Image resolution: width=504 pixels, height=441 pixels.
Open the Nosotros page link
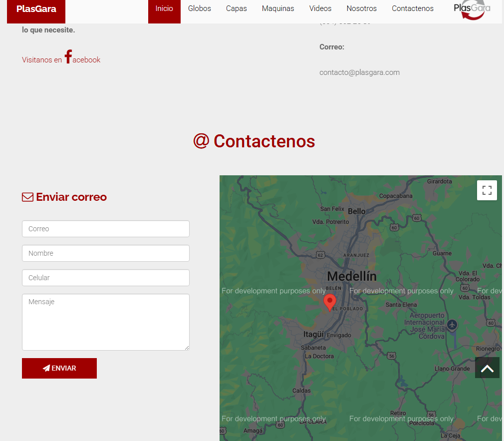tap(361, 8)
